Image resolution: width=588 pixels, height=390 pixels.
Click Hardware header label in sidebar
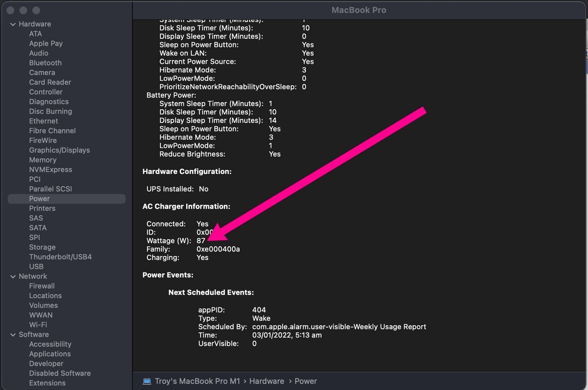pyautogui.click(x=34, y=24)
